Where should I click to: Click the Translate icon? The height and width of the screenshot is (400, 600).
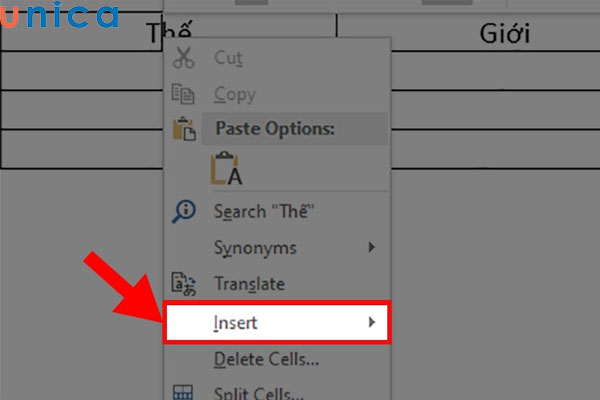pos(183,284)
